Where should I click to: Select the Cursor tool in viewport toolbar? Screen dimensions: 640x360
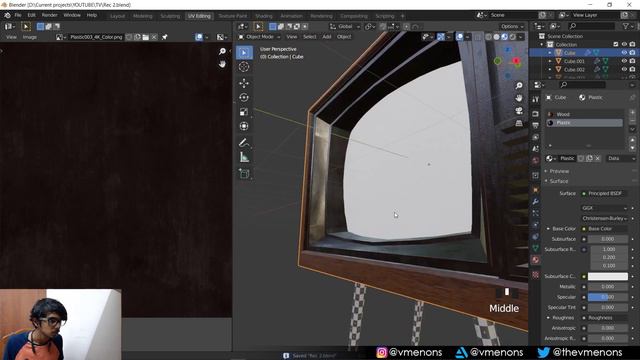[244, 67]
